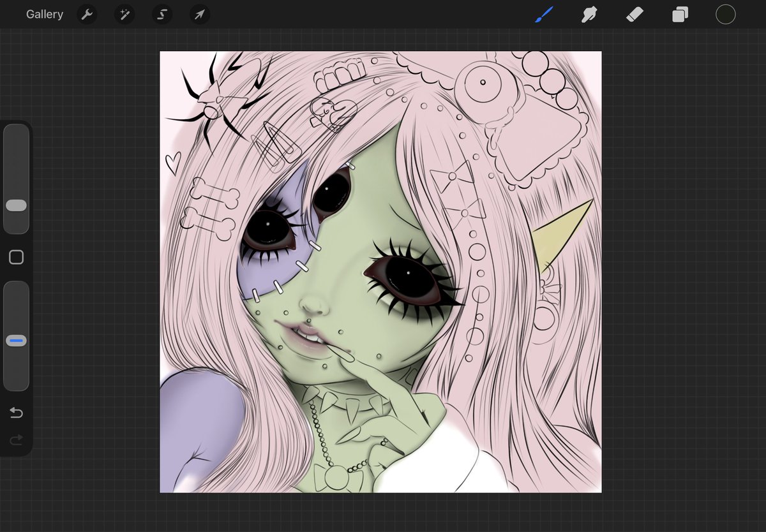Open the active color picker circle
This screenshot has height=532, width=766.
coord(726,14)
